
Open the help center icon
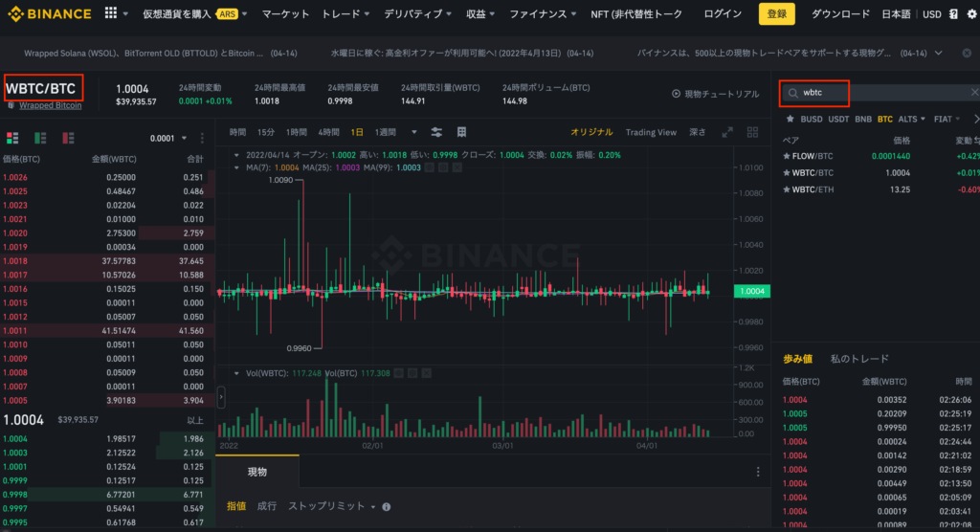[x=953, y=13]
